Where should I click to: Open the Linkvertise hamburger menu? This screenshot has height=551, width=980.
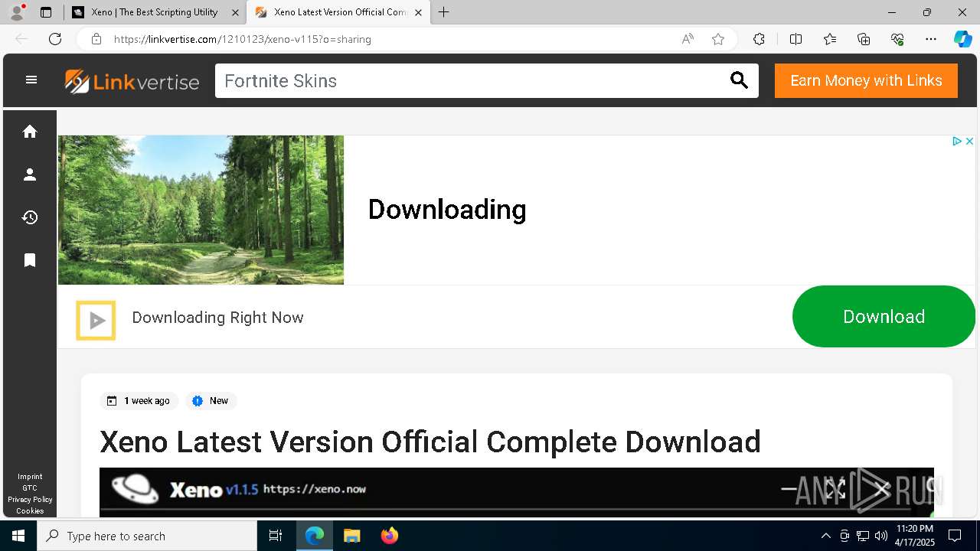[x=31, y=80]
